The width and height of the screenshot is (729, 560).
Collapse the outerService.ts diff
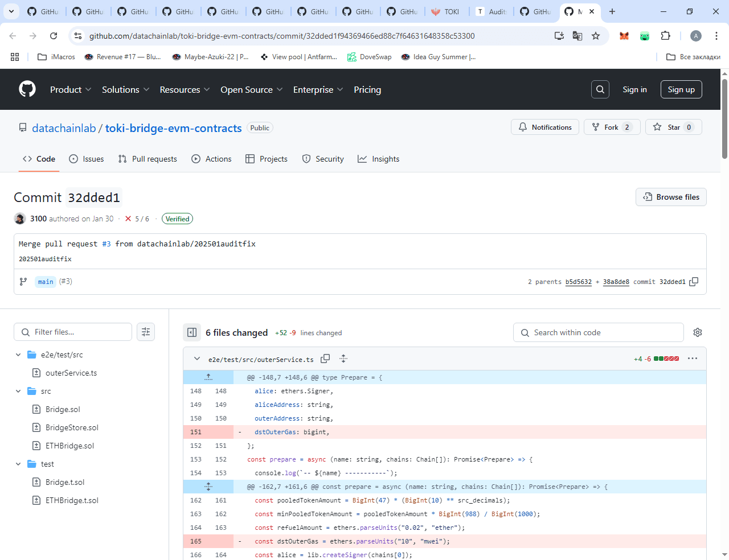click(197, 359)
